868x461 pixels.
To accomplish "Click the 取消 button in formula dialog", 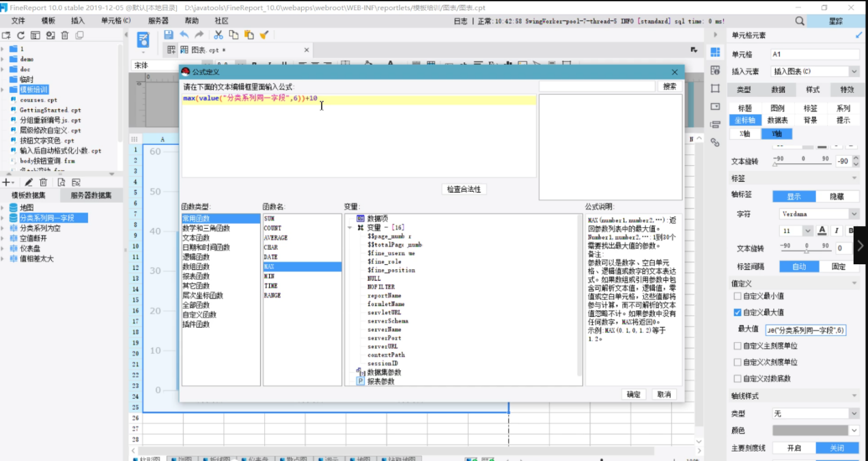I will click(663, 395).
